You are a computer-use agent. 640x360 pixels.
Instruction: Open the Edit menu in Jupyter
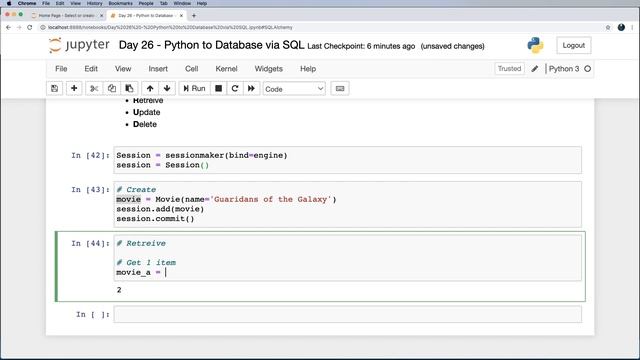point(91,69)
